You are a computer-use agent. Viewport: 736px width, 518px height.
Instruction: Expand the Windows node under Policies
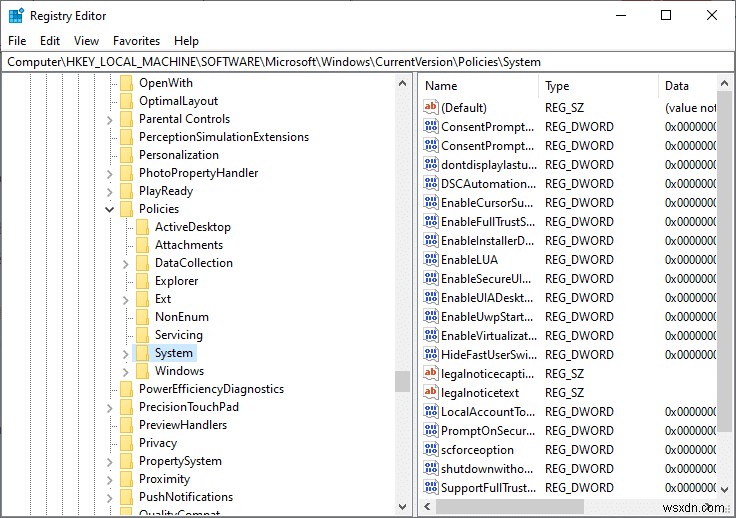tap(125, 372)
